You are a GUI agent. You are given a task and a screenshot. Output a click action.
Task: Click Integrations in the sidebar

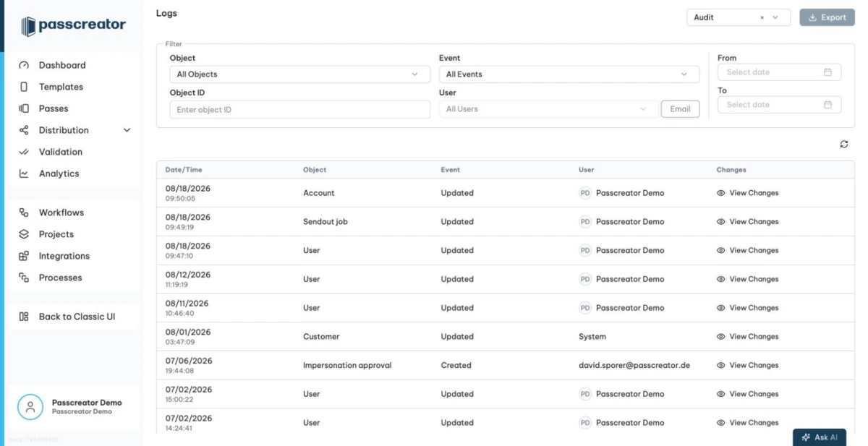point(64,256)
